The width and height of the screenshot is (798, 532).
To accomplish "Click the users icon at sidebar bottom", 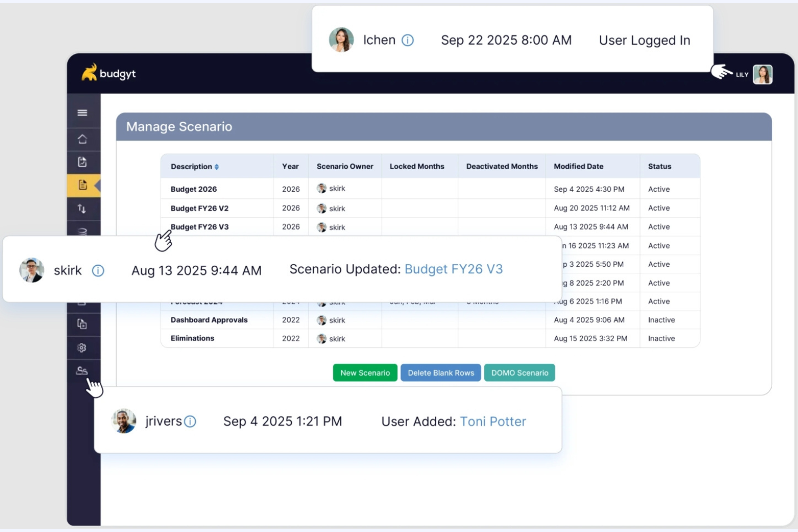I will (82, 370).
